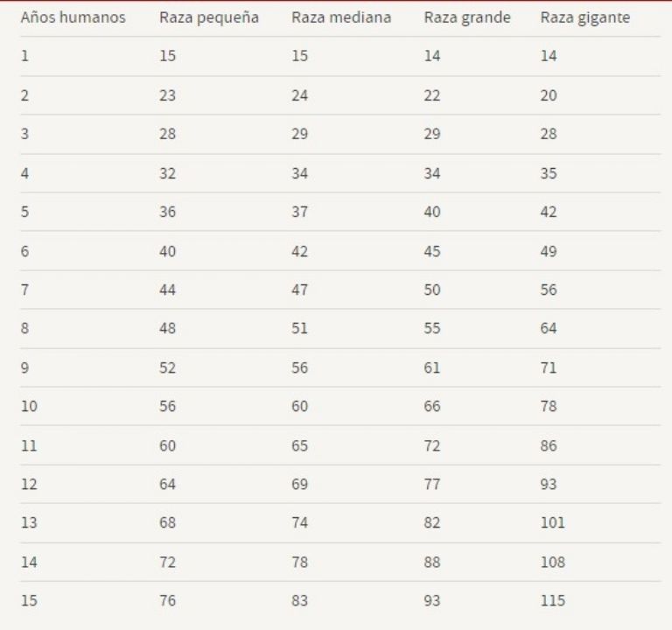This screenshot has width=672, height=630.
Task: Select value 108 in the year 14 row
Action: [x=552, y=562]
